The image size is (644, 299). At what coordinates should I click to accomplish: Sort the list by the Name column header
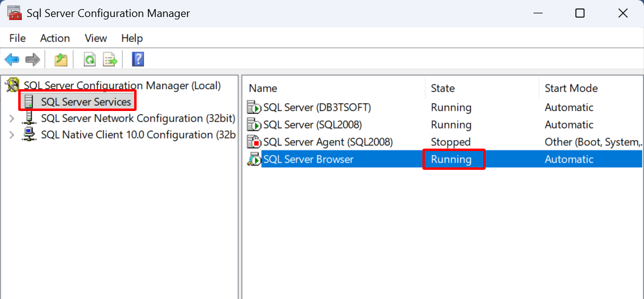coord(263,89)
